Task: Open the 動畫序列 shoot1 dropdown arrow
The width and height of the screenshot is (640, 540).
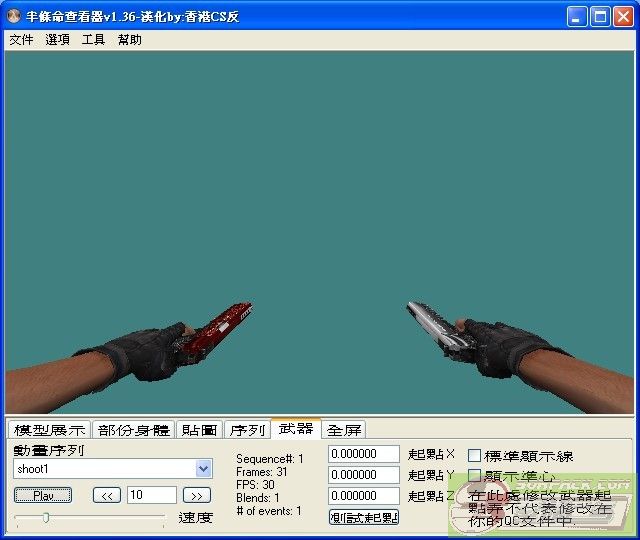Action: (x=203, y=469)
